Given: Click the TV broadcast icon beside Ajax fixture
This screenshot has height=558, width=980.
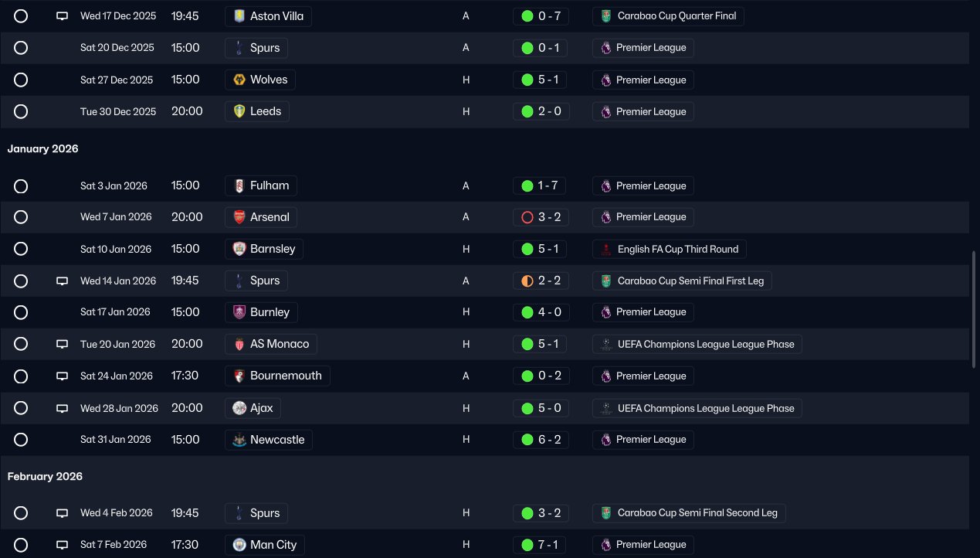Looking at the screenshot, I should click(x=63, y=408).
